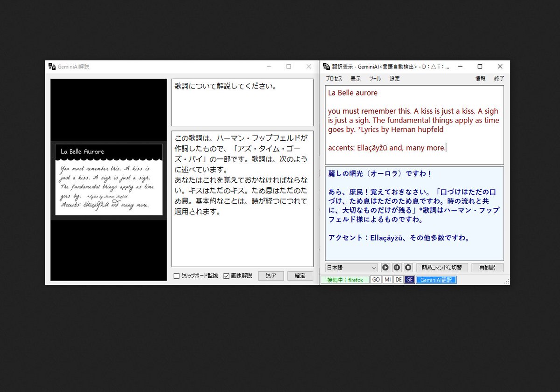This screenshot has height=392, width=560.
Task: Open the ツール menu
Action: coord(375,78)
